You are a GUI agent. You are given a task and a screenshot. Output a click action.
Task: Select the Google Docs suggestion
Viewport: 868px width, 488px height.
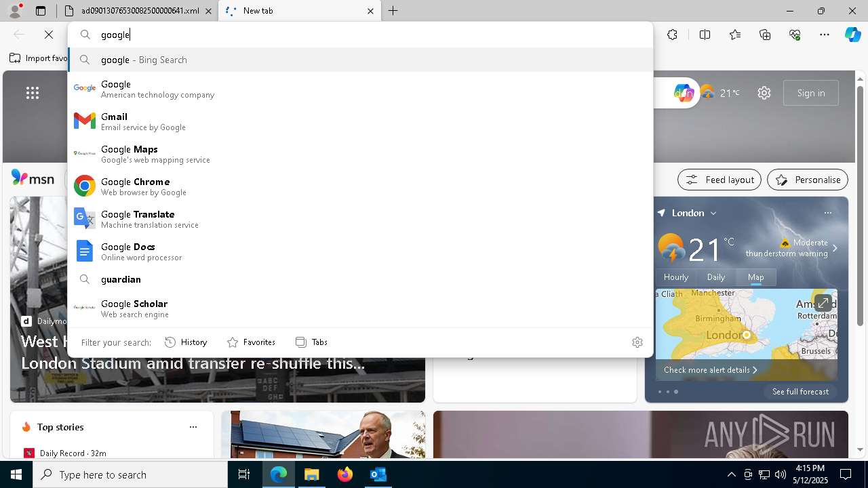point(360,251)
